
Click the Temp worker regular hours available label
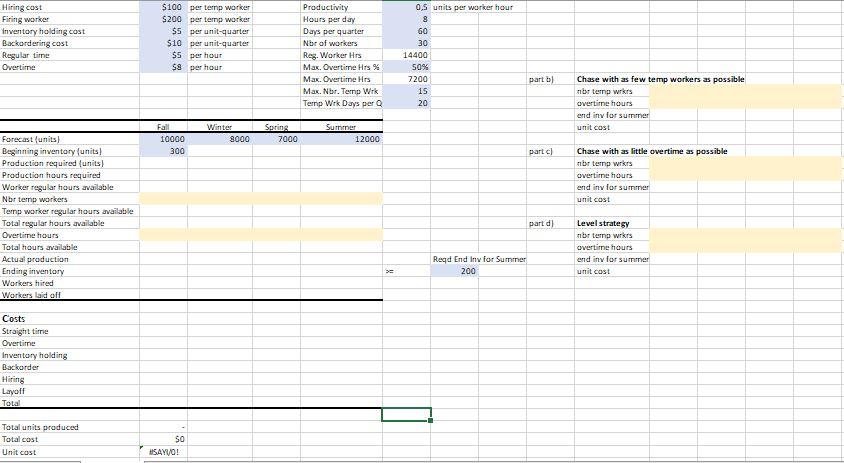tap(68, 211)
